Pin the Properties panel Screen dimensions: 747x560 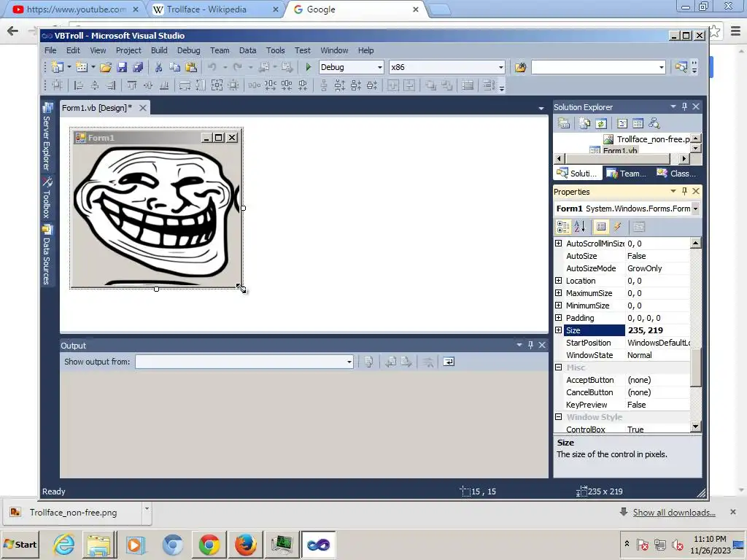pos(684,191)
